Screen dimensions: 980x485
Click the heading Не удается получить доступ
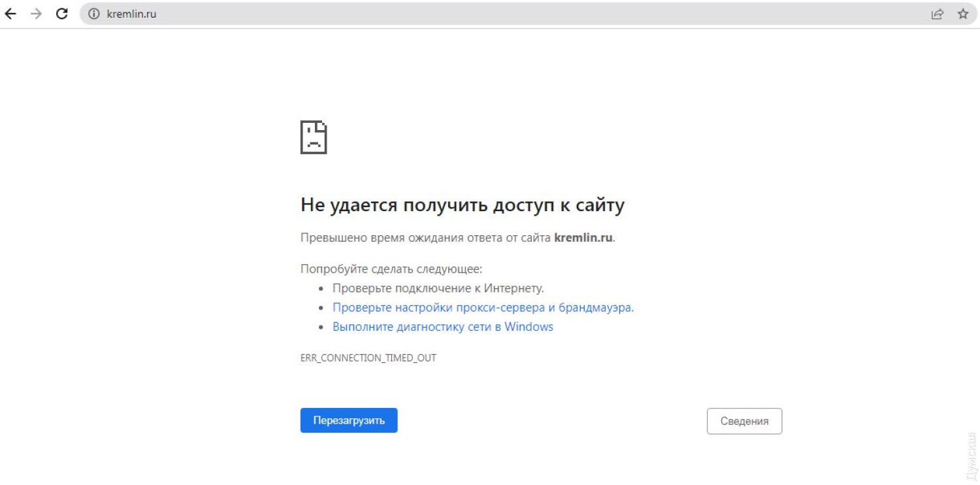pyautogui.click(x=462, y=205)
